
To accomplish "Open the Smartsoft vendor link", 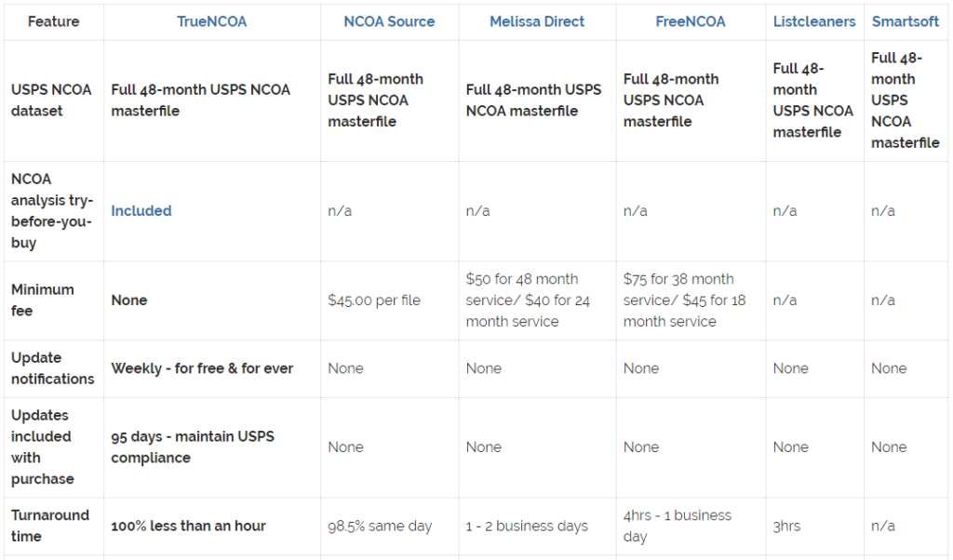I will tap(906, 21).
